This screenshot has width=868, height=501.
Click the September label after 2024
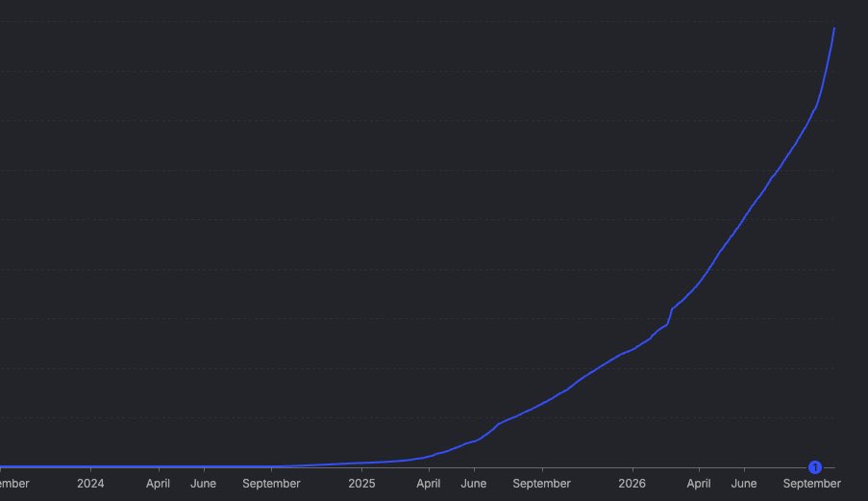[271, 484]
